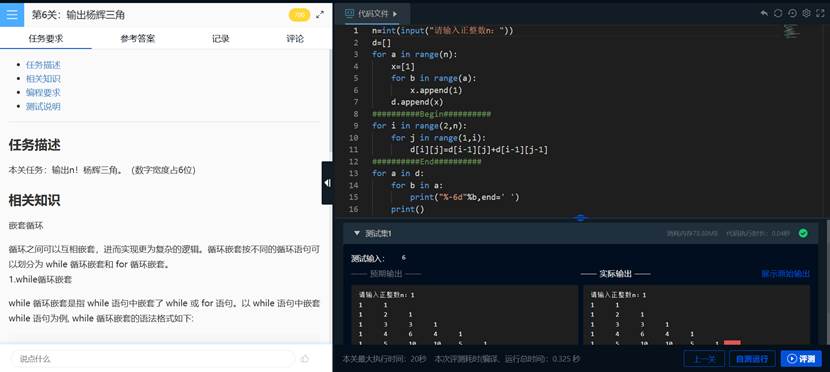This screenshot has height=372, width=830.
Task: Click the left panel vertical scrollbar
Action: (x=331, y=101)
